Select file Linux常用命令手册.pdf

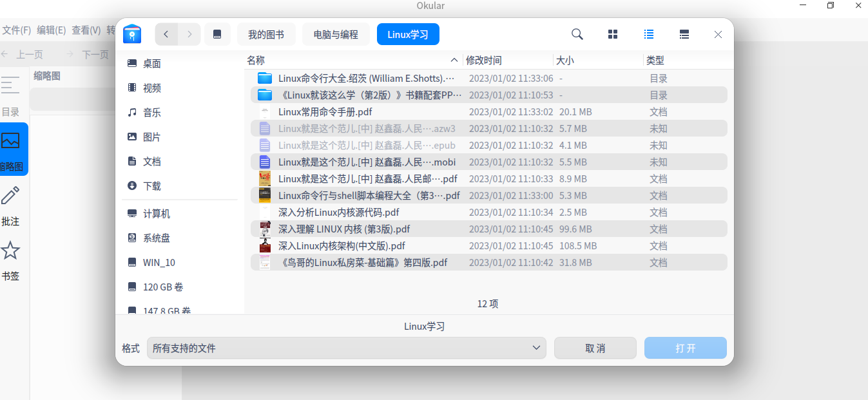(489, 112)
